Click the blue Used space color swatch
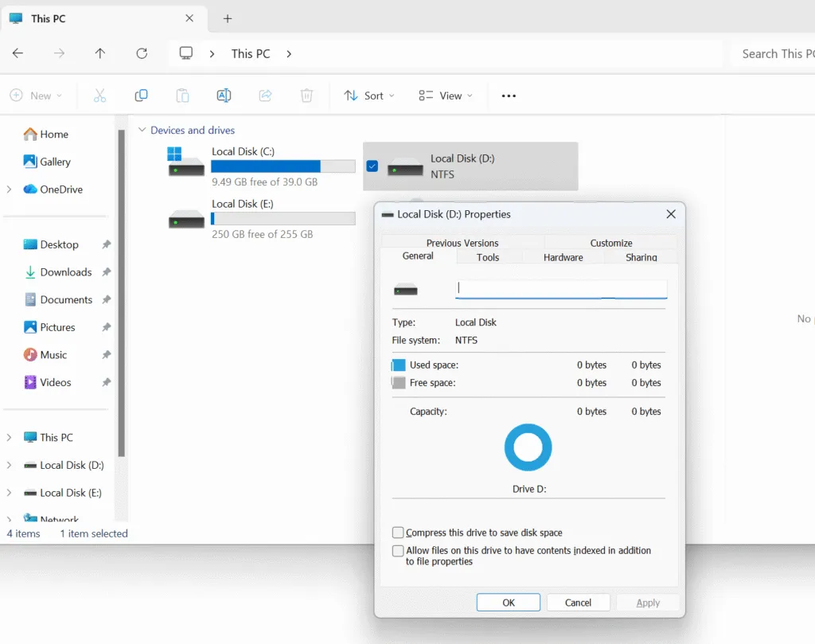 (399, 365)
